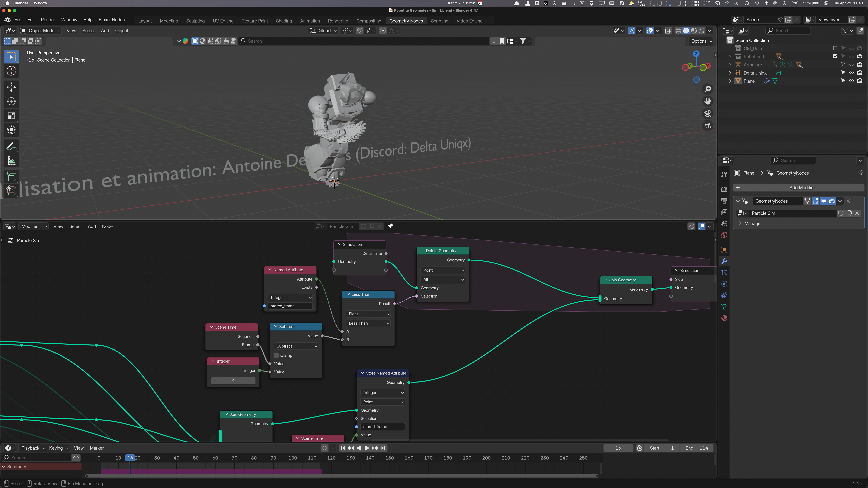
Task: Click the Integer node value slider
Action: coord(233,381)
